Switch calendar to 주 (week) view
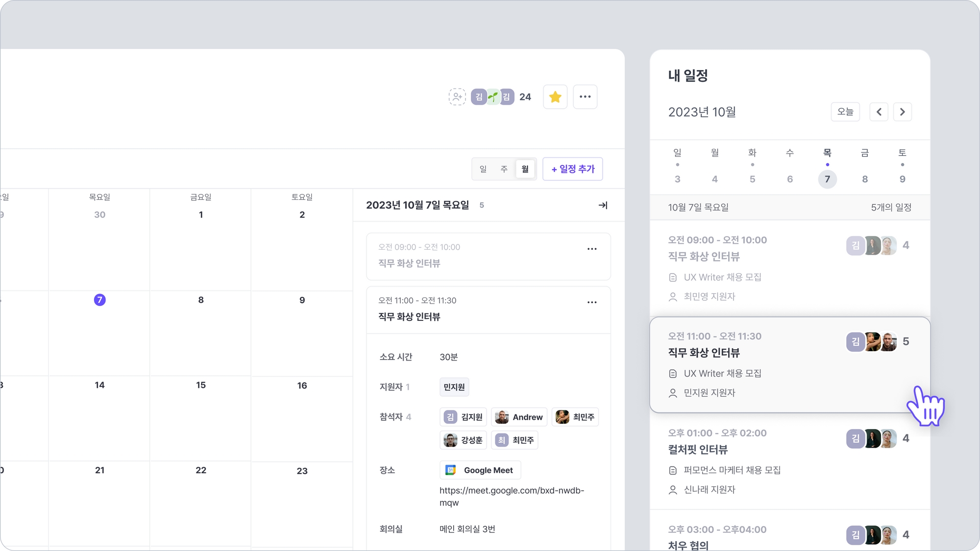Screen dimensions: 980x551 [x=504, y=169]
